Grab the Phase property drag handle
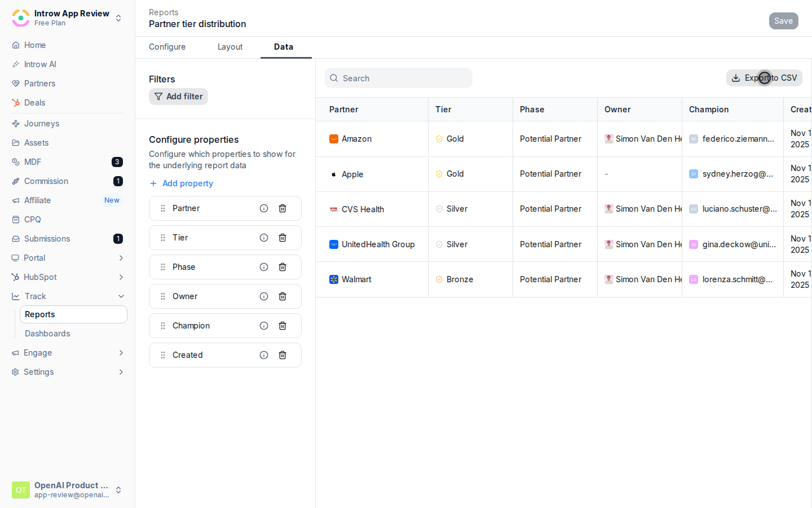This screenshot has height=508, width=812. pyautogui.click(x=163, y=267)
